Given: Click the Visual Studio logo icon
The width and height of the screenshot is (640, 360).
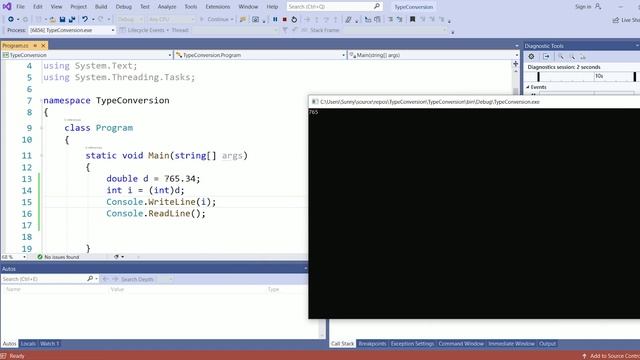Looking at the screenshot, I should coord(7,6).
